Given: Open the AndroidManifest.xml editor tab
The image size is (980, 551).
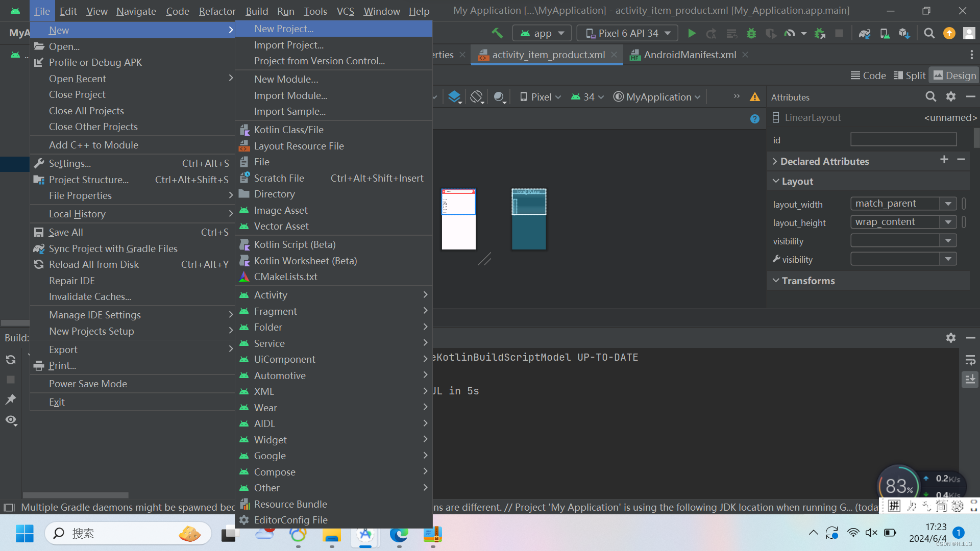Looking at the screenshot, I should tap(689, 55).
